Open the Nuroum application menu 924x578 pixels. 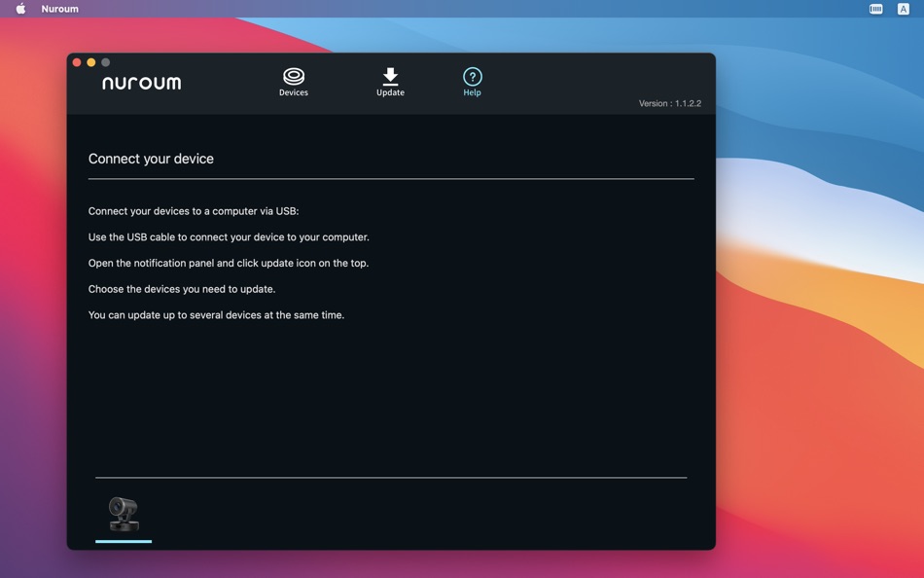(59, 8)
